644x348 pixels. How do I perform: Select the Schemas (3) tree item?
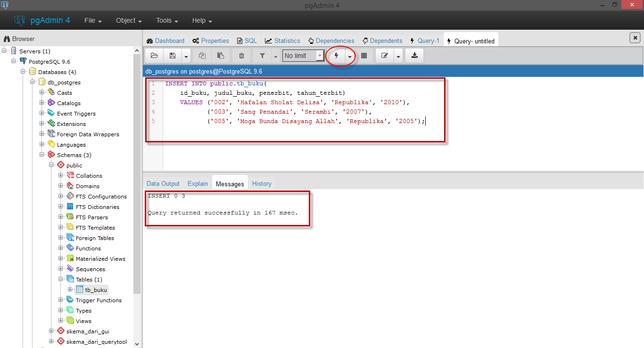tap(74, 155)
